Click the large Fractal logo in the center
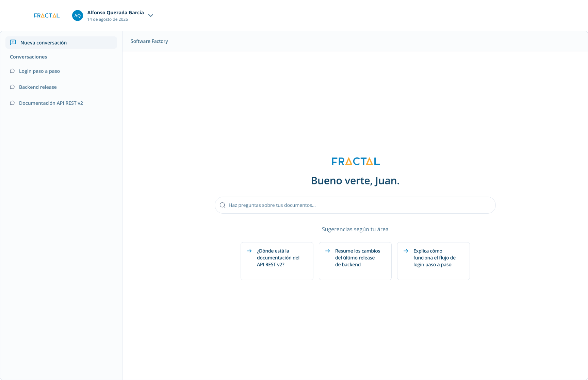The image size is (588, 380). (356, 161)
